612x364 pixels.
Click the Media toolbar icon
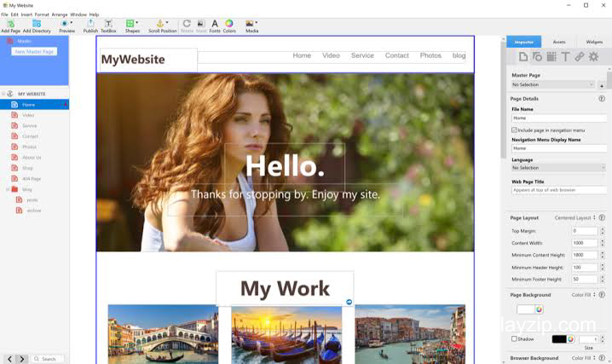pyautogui.click(x=250, y=23)
